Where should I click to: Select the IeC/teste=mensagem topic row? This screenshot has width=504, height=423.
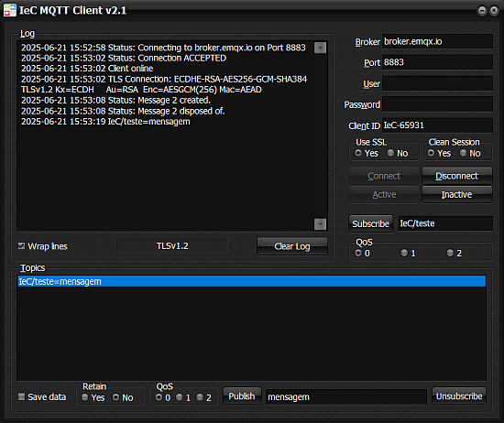tap(252, 281)
